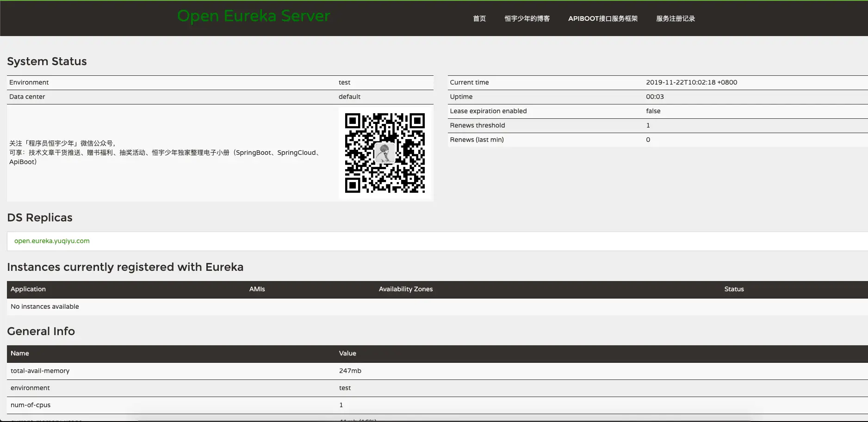Open the 恒宇少年的博客 nav link
Screen dimensions: 868x422
(x=527, y=18)
